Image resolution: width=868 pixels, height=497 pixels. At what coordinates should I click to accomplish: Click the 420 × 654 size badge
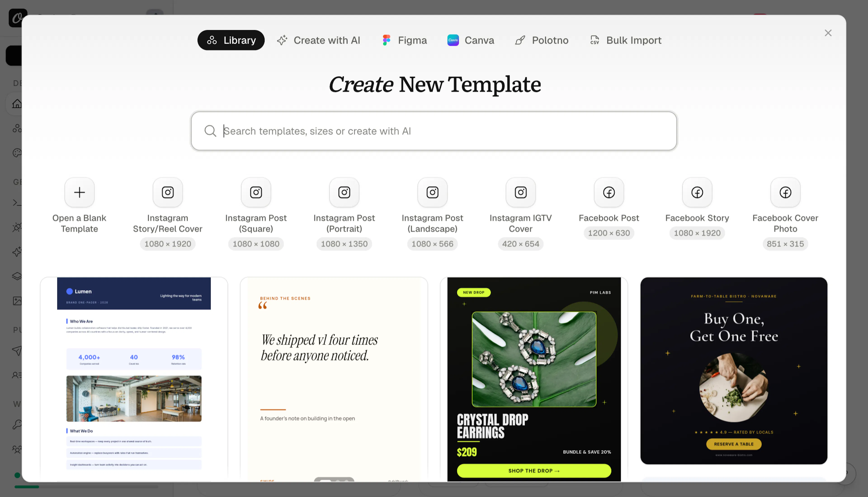pyautogui.click(x=521, y=244)
